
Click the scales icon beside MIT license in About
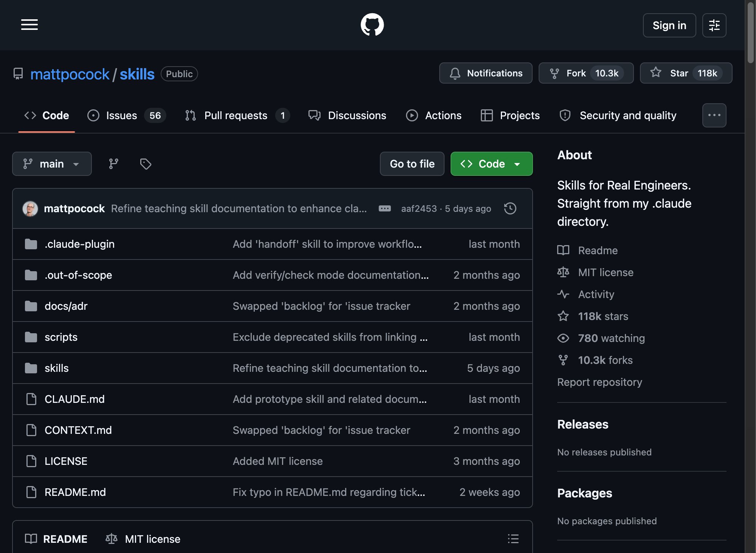point(563,272)
